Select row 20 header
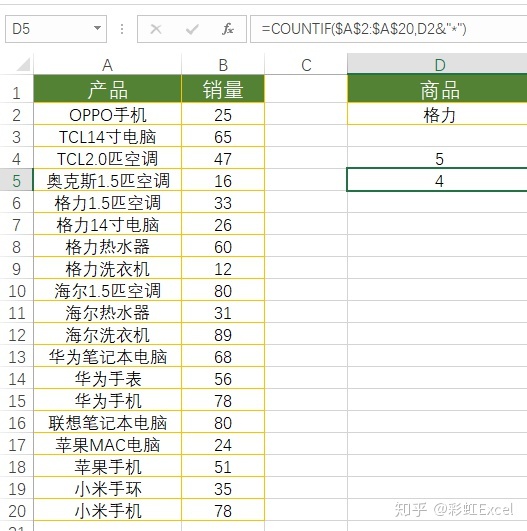This screenshot has height=531, width=527. click(x=16, y=510)
